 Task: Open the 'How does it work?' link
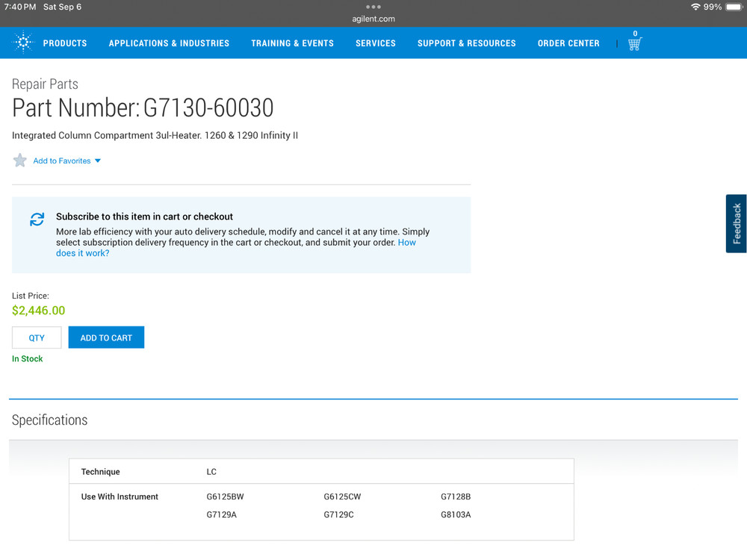(x=82, y=253)
